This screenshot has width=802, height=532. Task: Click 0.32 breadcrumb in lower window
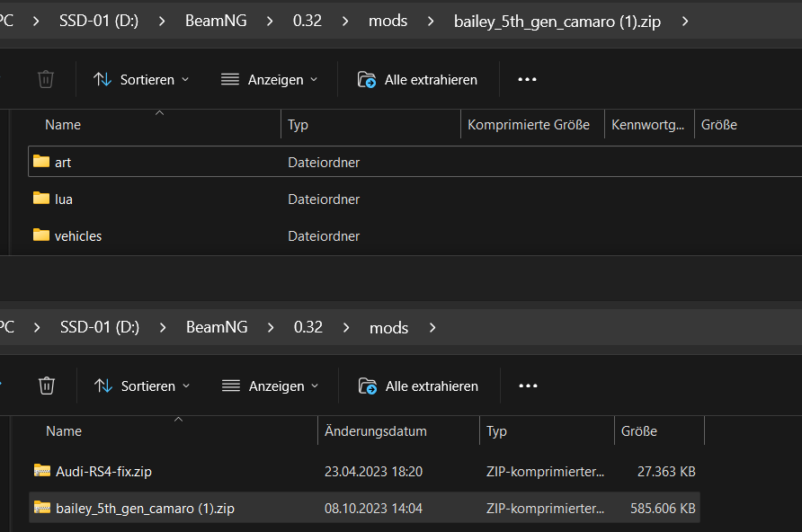(x=308, y=327)
